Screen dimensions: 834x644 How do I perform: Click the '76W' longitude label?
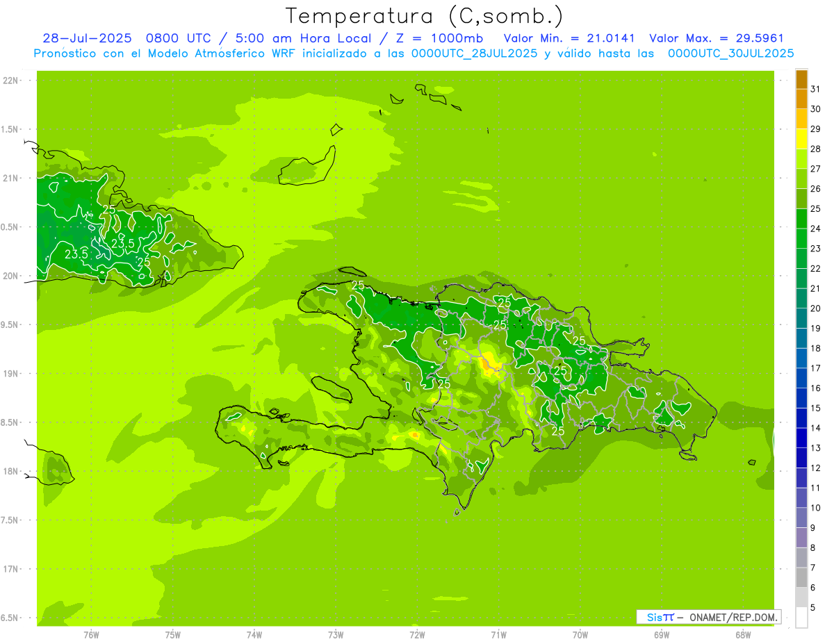[91, 635]
